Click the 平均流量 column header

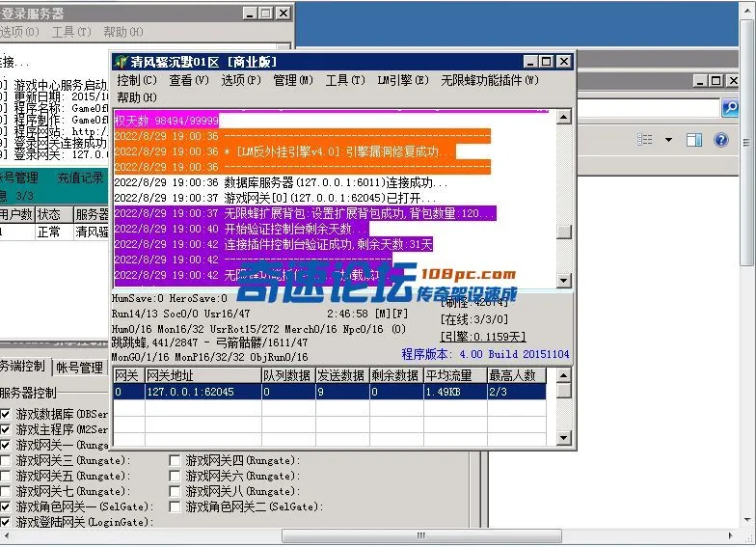click(455, 375)
